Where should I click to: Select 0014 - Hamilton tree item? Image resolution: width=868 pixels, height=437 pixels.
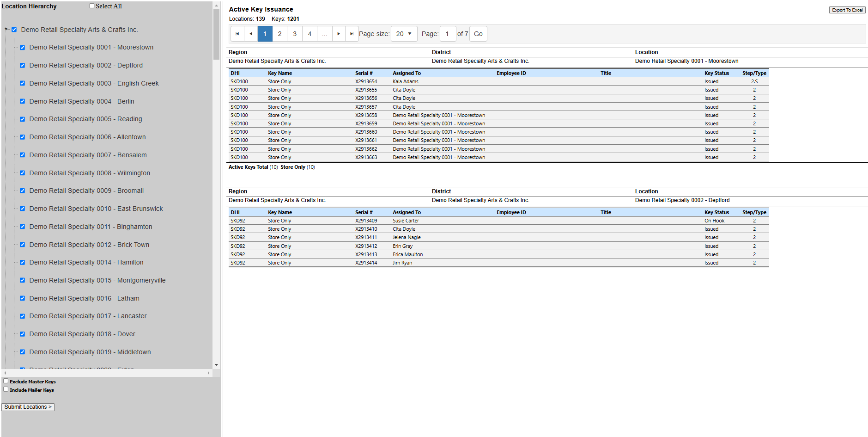[86, 262]
